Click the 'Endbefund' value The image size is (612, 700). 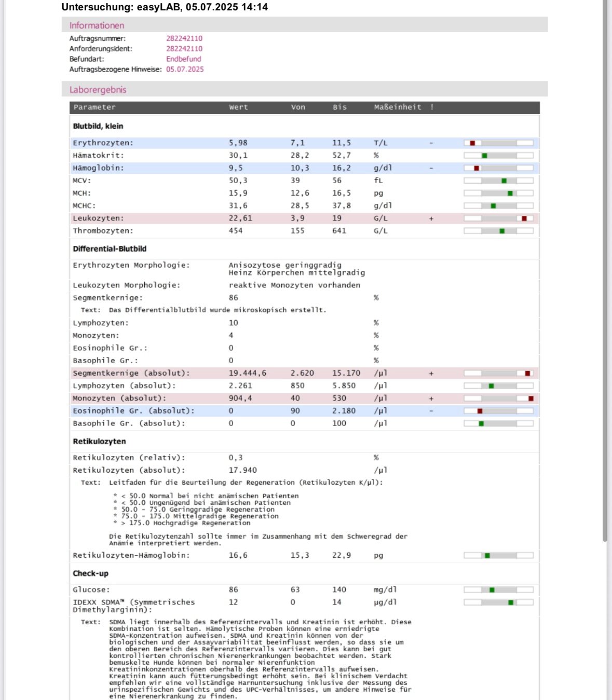pos(184,59)
